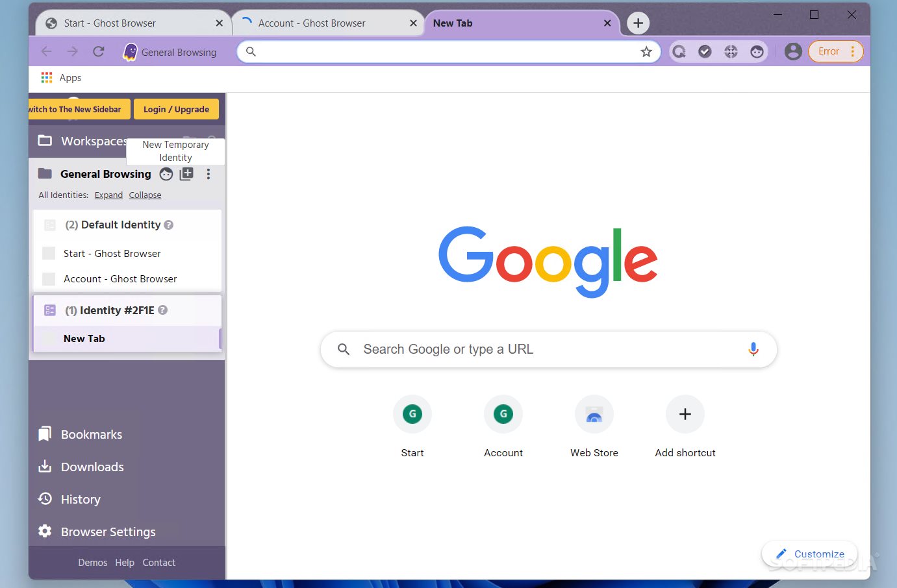The width and height of the screenshot is (897, 588).
Task: Click the checkmark extension icon in toolbar
Action: [x=705, y=51]
